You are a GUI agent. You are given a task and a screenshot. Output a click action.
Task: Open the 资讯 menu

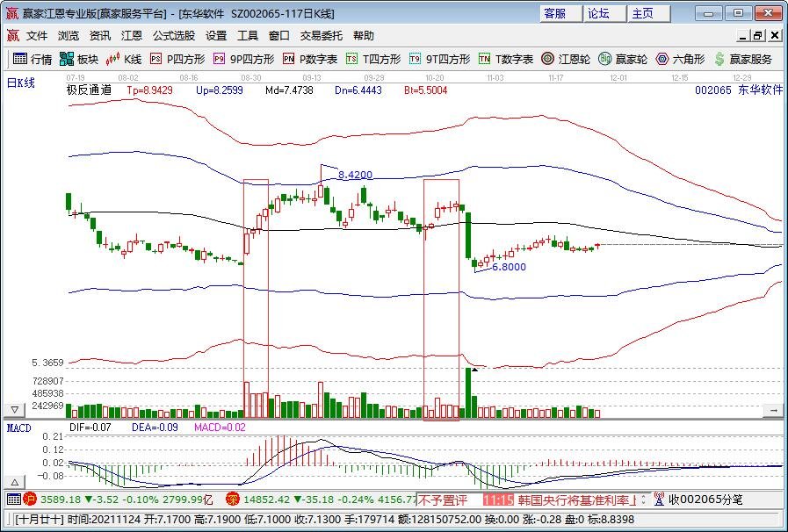pyautogui.click(x=100, y=36)
